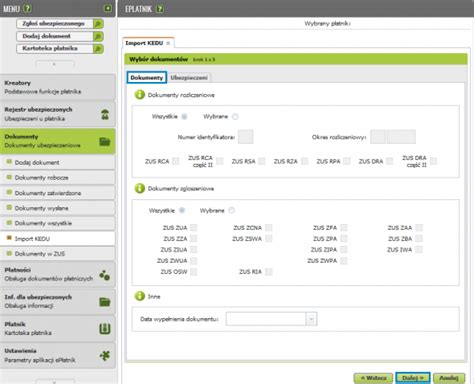
Task: Click search icon next to Kartoteka płatnika
Action: (x=98, y=49)
